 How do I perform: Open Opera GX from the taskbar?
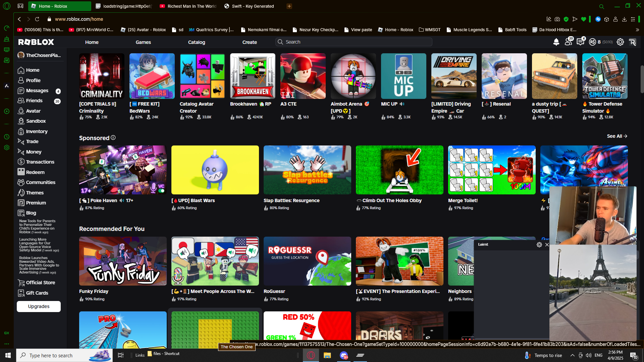(311, 355)
